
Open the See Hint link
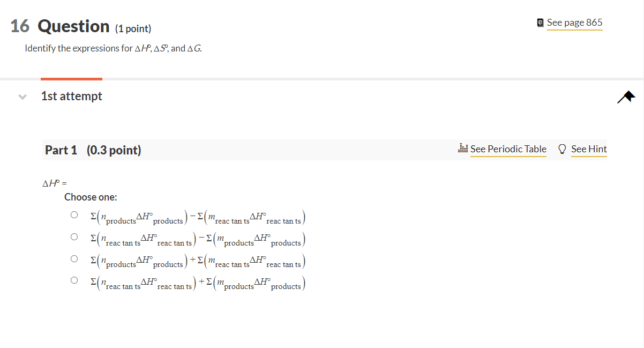(x=589, y=149)
